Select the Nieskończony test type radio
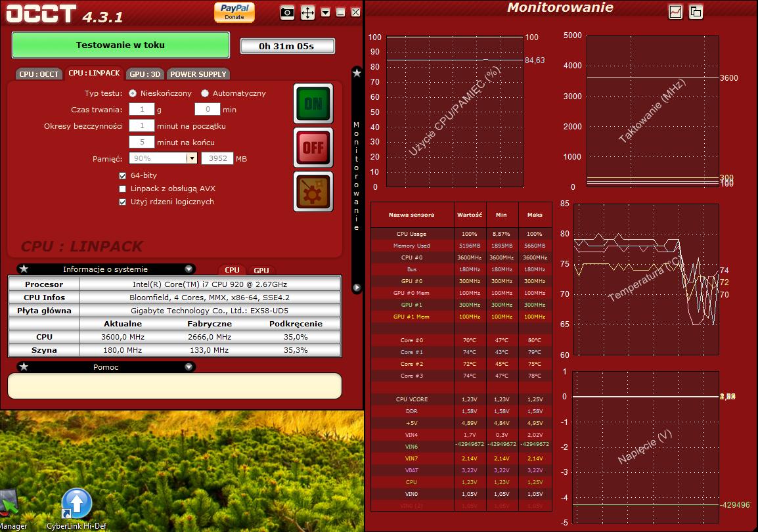758x532 pixels. pos(133,93)
